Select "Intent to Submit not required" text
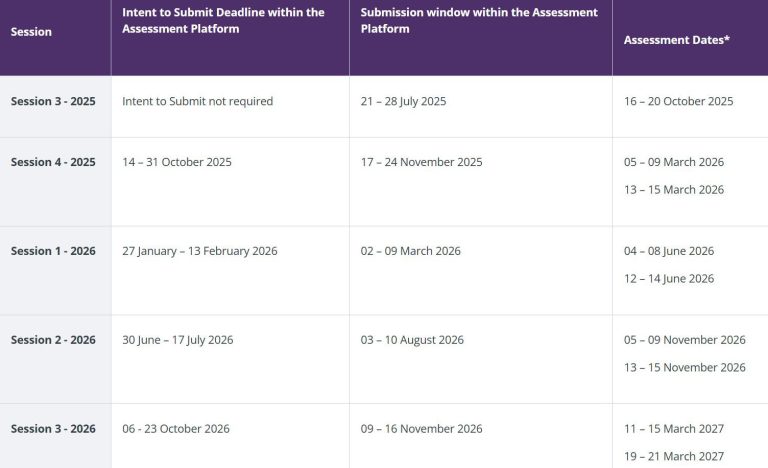The width and height of the screenshot is (768, 468). 197,101
